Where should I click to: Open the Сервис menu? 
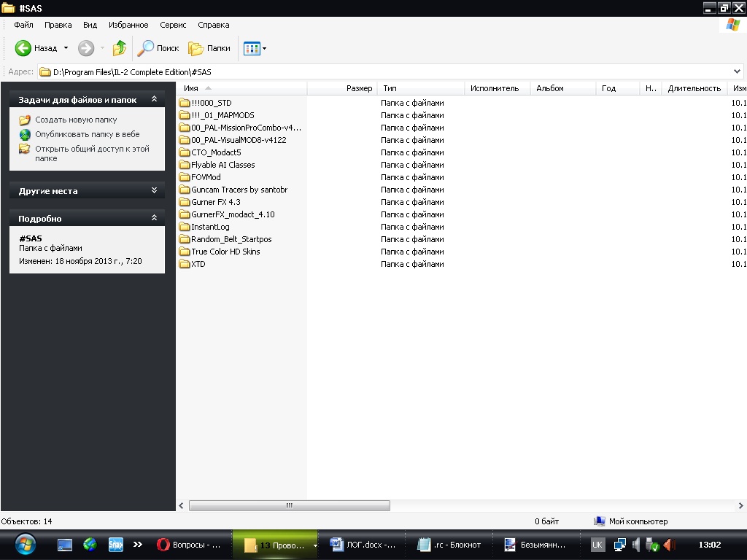coord(173,25)
